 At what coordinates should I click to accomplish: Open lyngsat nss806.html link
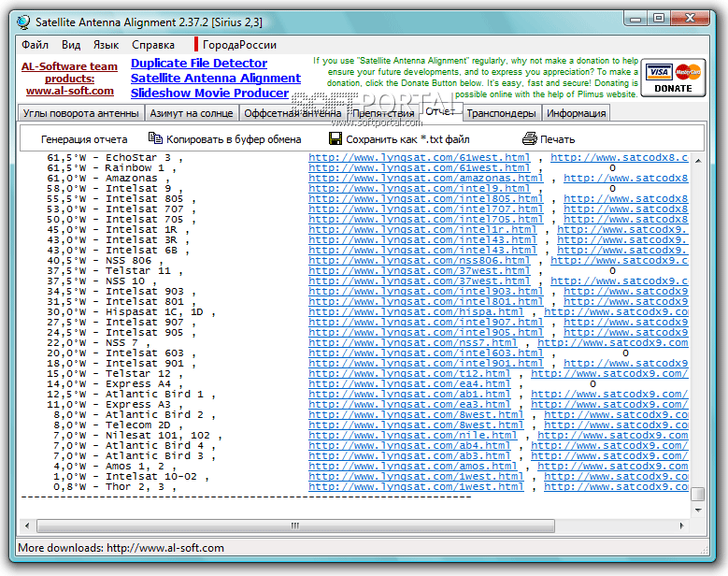[x=420, y=260]
